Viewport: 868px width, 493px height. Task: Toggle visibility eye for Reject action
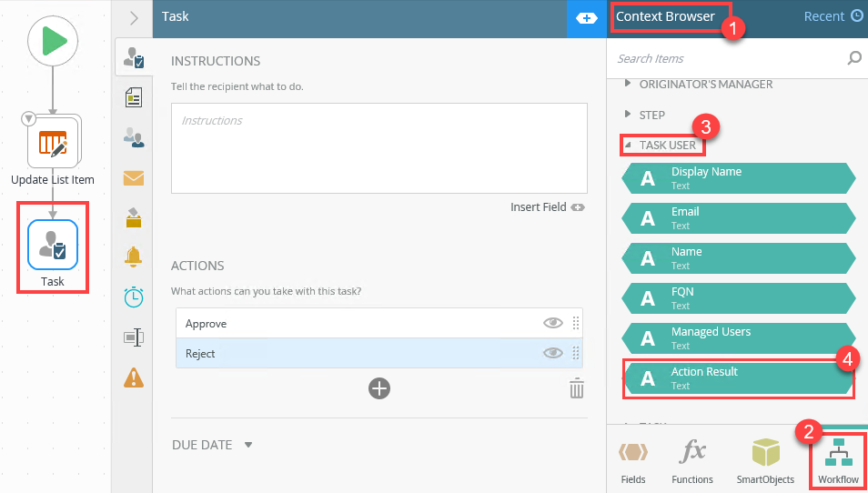(552, 353)
